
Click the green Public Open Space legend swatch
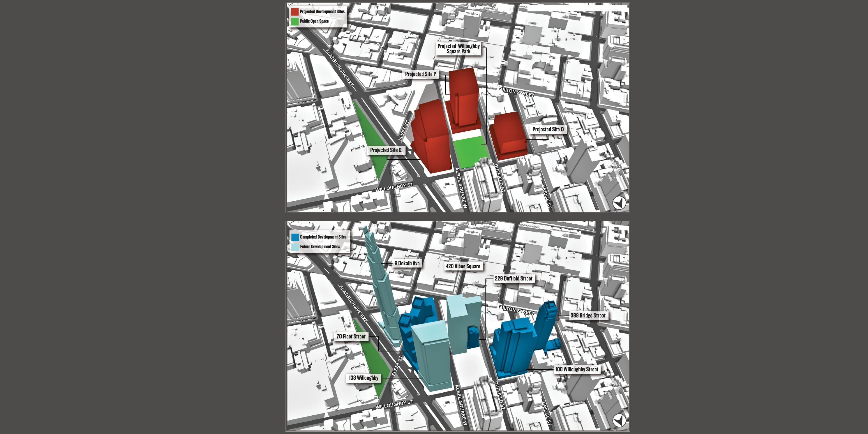[295, 21]
